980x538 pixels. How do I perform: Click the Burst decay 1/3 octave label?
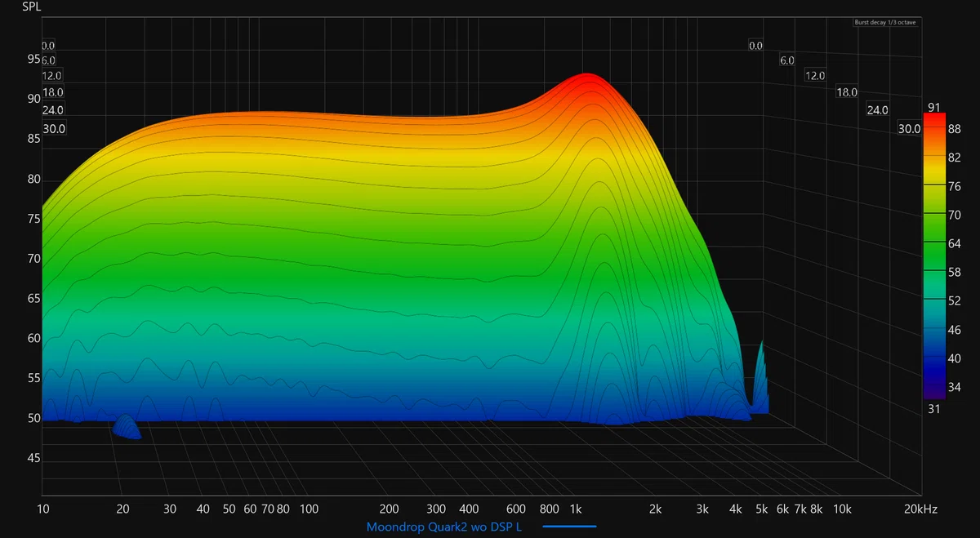[x=885, y=23]
